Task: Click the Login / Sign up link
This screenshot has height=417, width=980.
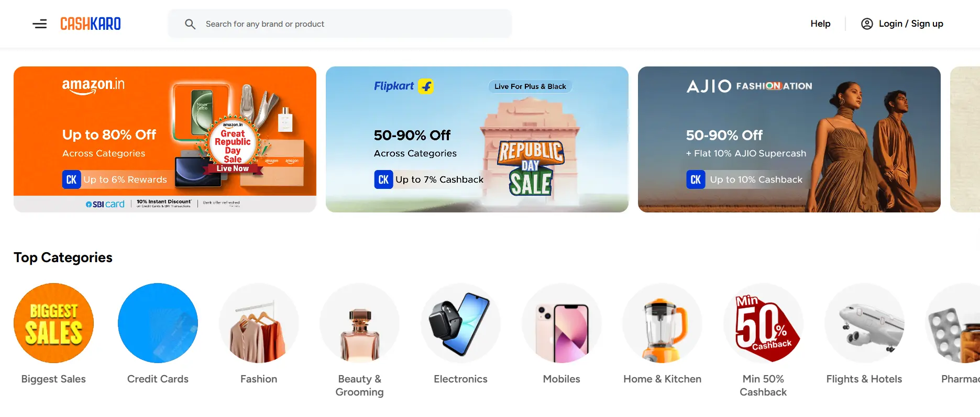Action: tap(910, 24)
